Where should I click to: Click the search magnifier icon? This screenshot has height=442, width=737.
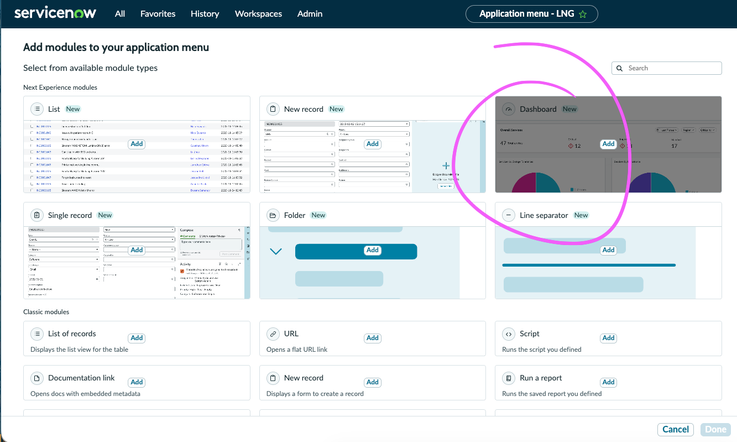pyautogui.click(x=619, y=68)
